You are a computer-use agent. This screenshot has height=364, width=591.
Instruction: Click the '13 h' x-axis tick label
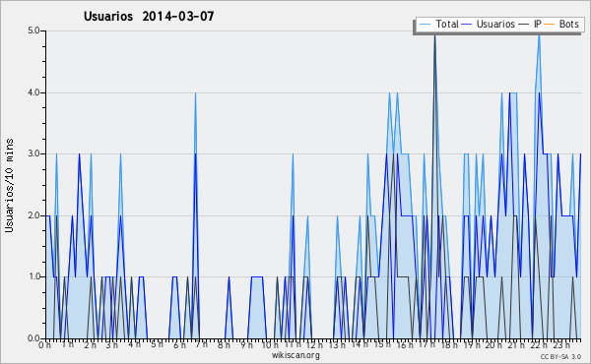337,344
